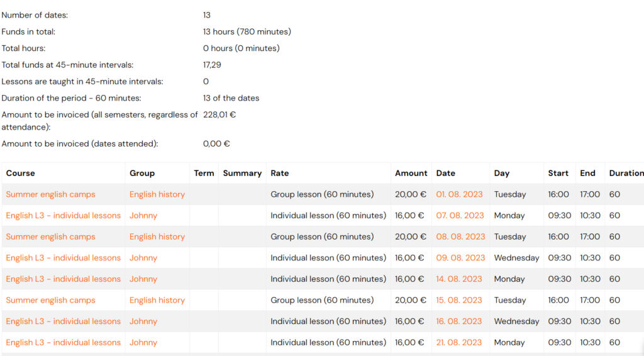Image resolution: width=644 pixels, height=356 pixels.
Task: Click the Course column header
Action: click(21, 173)
